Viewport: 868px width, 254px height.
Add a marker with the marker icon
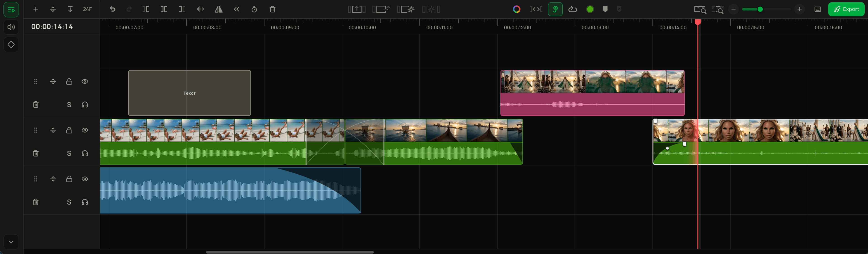click(x=605, y=10)
